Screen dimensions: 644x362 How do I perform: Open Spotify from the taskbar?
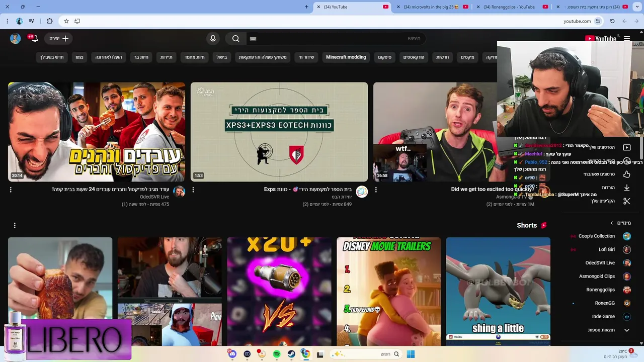(276, 354)
